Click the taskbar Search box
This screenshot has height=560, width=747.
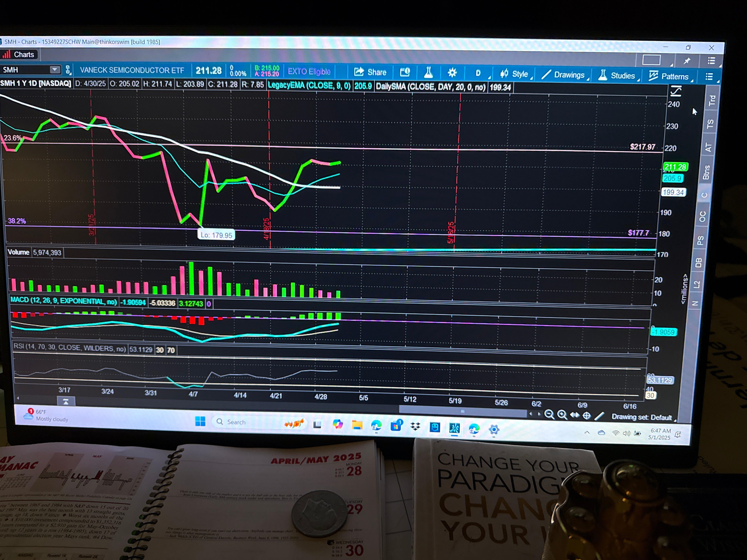click(x=259, y=422)
